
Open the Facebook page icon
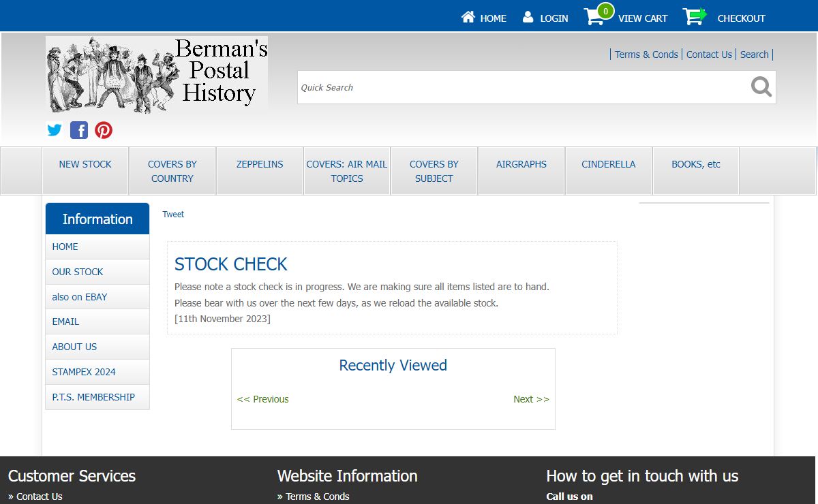click(x=79, y=130)
